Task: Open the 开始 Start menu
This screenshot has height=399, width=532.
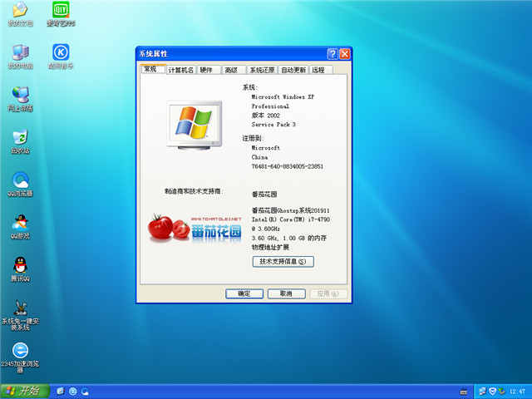Action: point(24,392)
